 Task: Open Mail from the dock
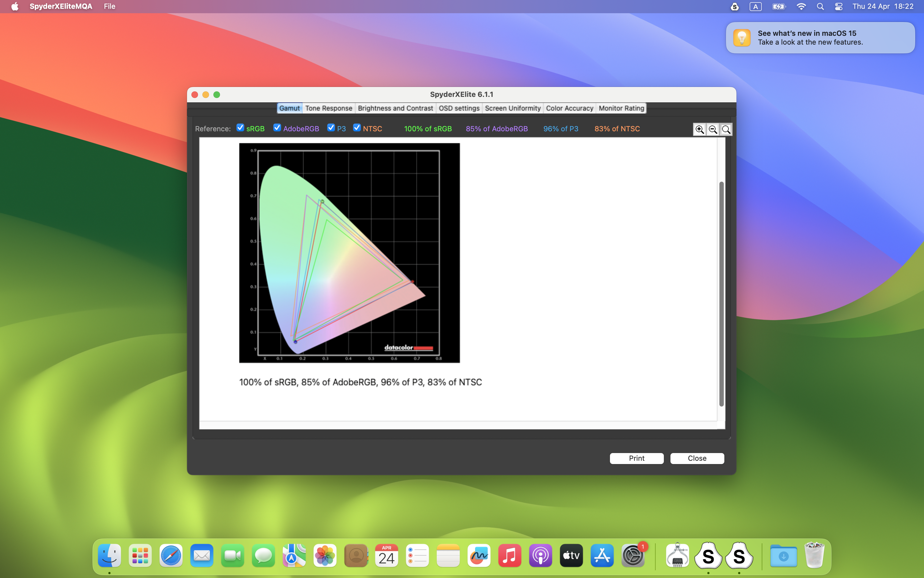202,555
